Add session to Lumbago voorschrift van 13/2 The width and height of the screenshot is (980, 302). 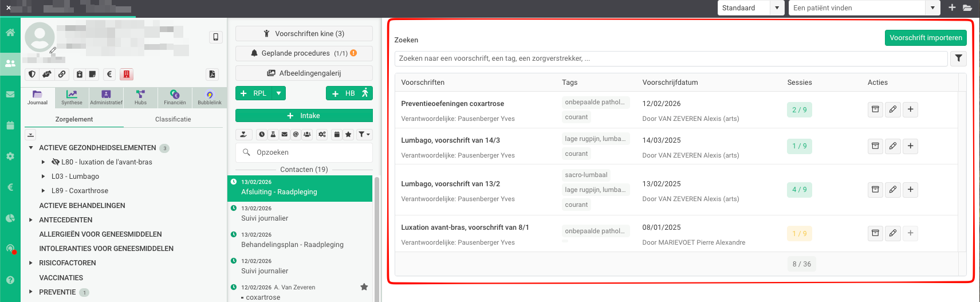(x=910, y=190)
